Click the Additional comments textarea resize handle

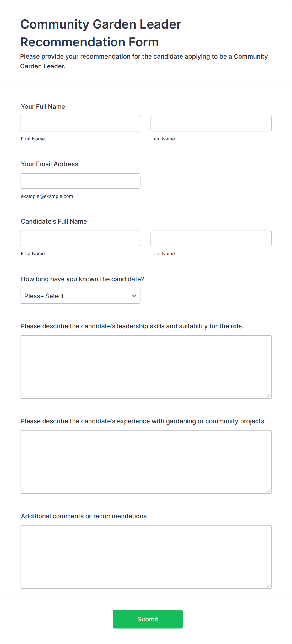pyautogui.click(x=268, y=585)
